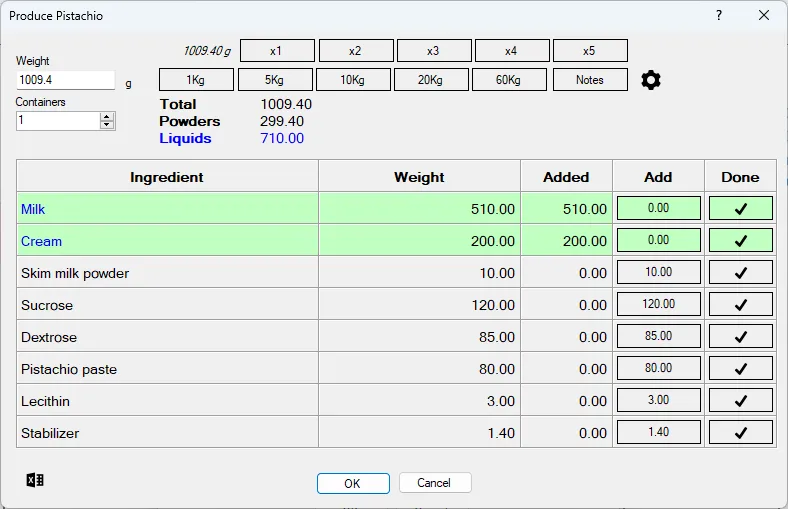Focus the Containers number field
The image size is (788, 509).
coord(58,121)
